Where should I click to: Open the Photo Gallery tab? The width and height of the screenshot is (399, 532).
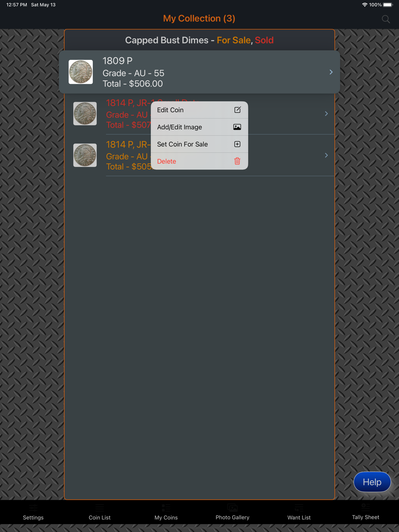233,512
